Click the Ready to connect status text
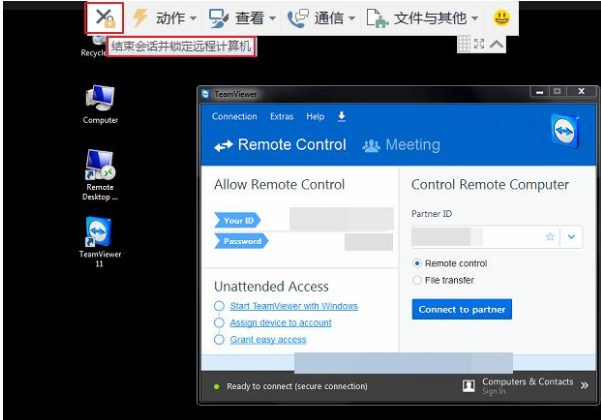 297,386
